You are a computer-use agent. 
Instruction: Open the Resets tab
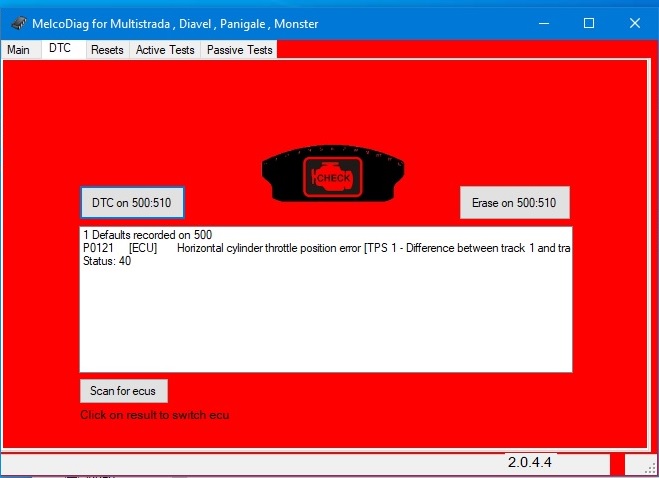pos(107,49)
